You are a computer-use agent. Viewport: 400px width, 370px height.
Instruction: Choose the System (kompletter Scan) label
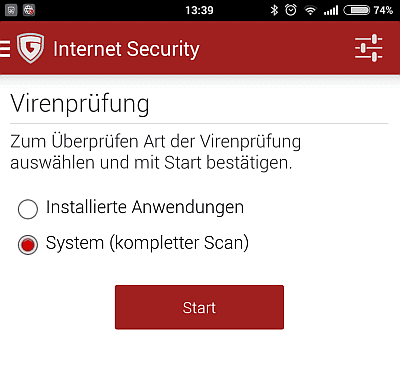coord(147,243)
